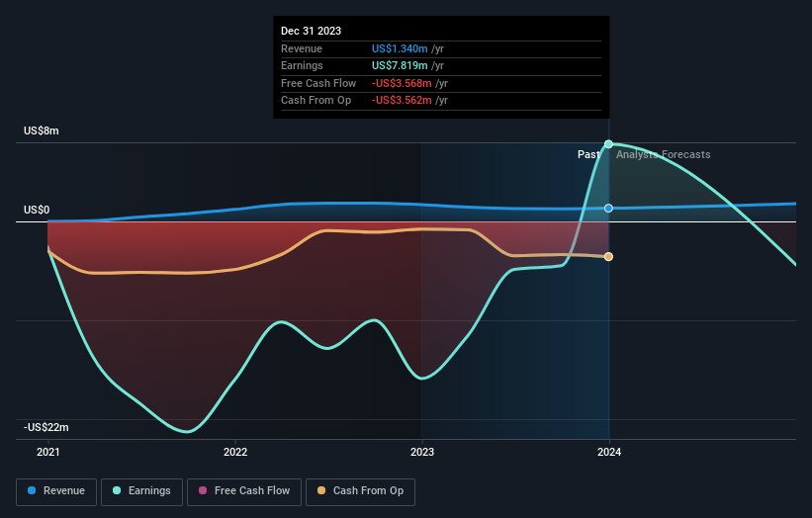Toggle the Free Cash Flow legend series
The width and height of the screenshot is (812, 518).
tap(244, 491)
